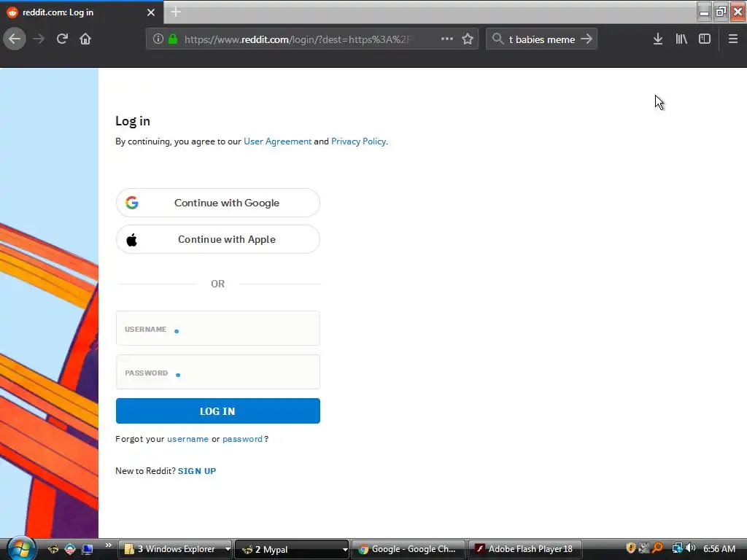
Task: Reload the Reddit login page
Action: [x=62, y=39]
